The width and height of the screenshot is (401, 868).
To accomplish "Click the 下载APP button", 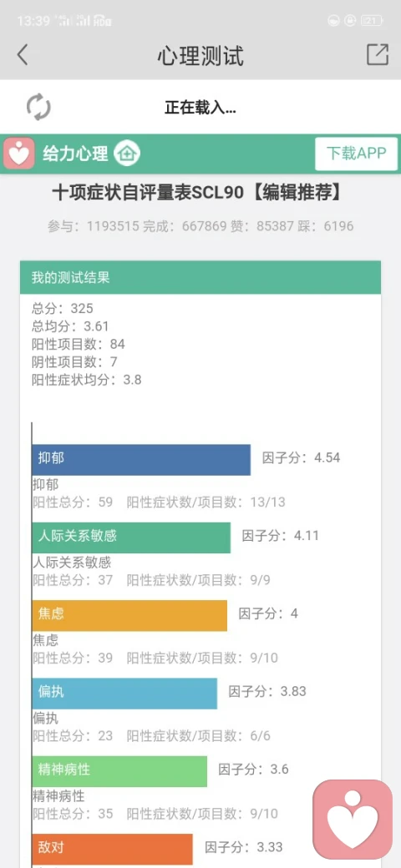I will pos(356,154).
